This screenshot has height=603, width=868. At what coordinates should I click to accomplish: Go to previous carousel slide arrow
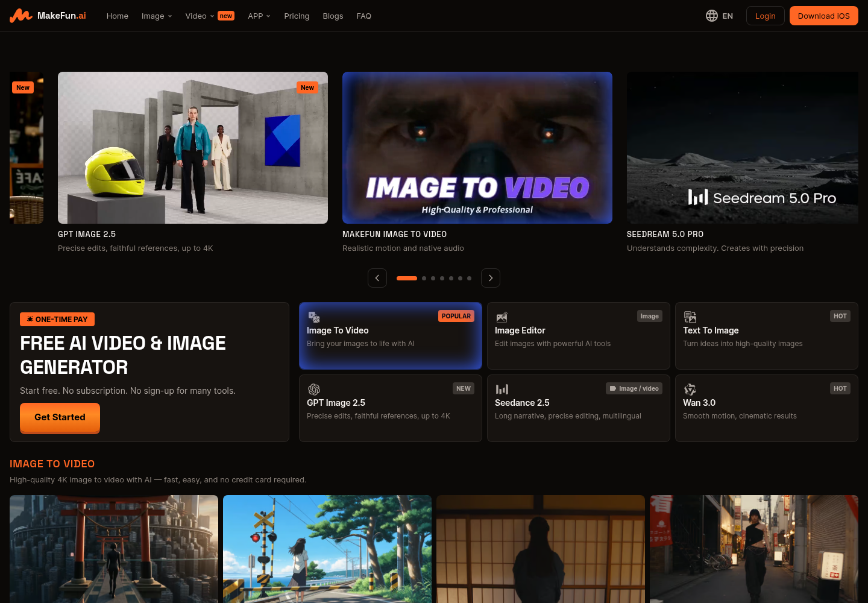point(377,278)
